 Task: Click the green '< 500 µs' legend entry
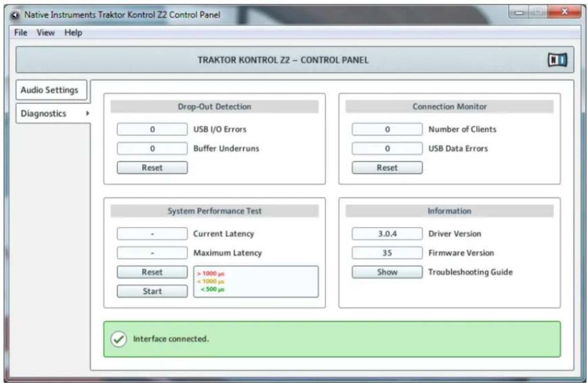tap(213, 289)
